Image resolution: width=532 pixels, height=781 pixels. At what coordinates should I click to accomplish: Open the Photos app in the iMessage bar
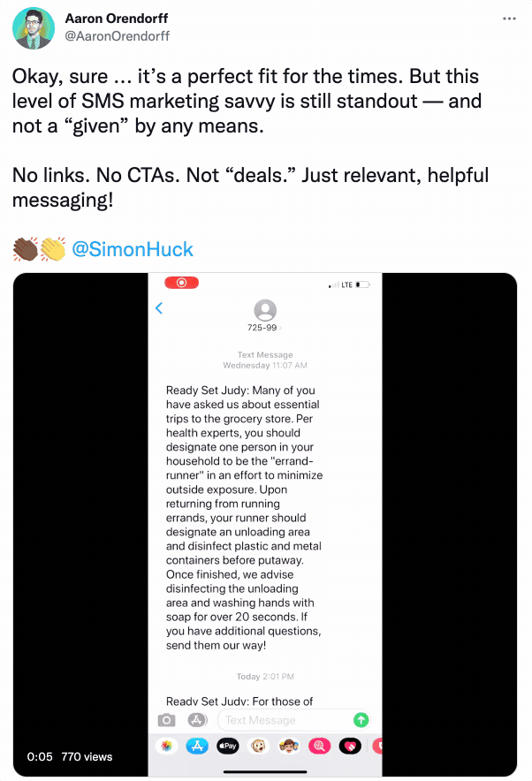coord(165,747)
